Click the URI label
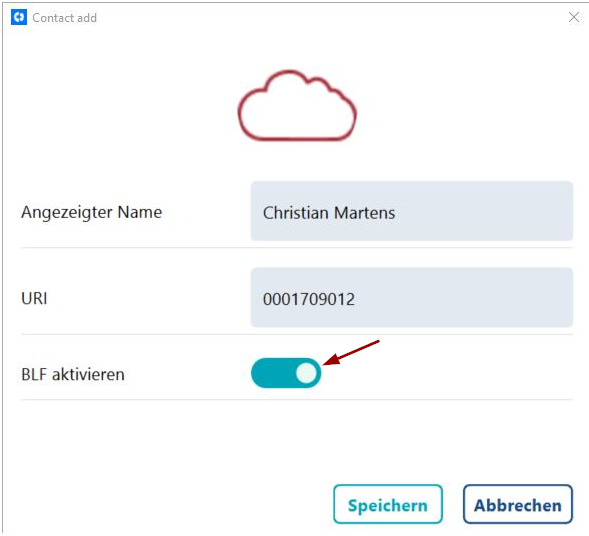589x536 pixels. [34, 299]
